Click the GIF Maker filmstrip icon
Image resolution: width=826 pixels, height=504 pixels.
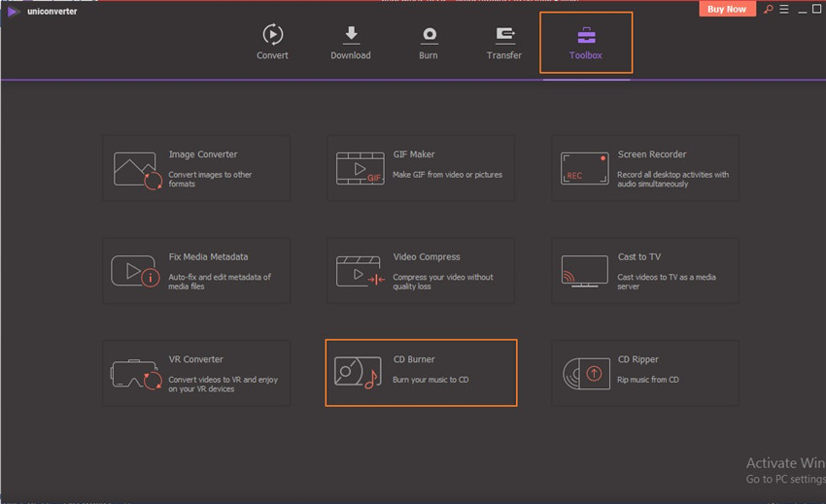pos(360,169)
